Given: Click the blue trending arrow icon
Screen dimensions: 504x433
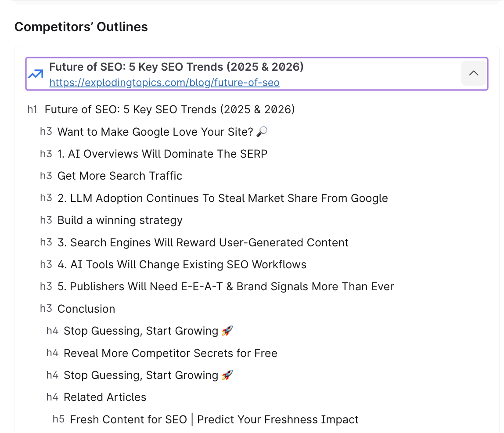Looking at the screenshot, I should point(35,74).
